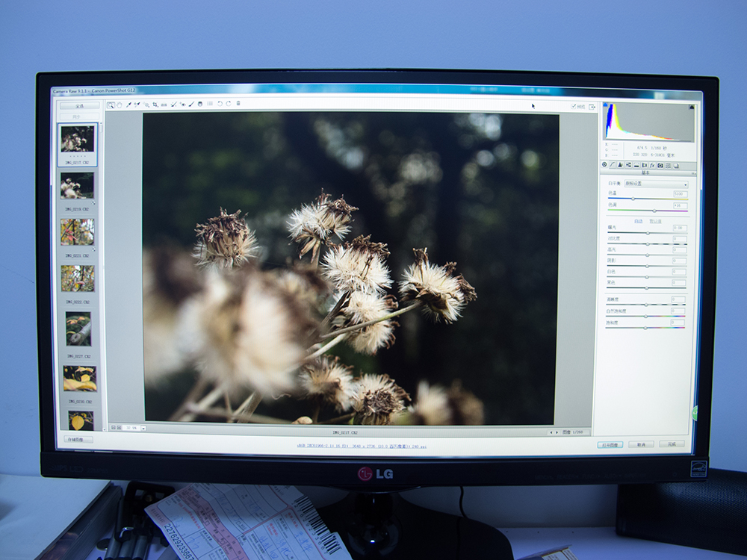Screen dimensions: 747x560
Task: Click the saturation slider
Action: (x=645, y=328)
